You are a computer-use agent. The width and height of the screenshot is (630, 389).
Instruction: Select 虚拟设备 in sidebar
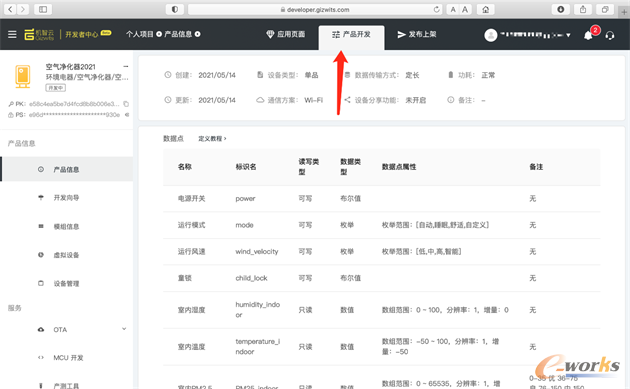tap(66, 255)
